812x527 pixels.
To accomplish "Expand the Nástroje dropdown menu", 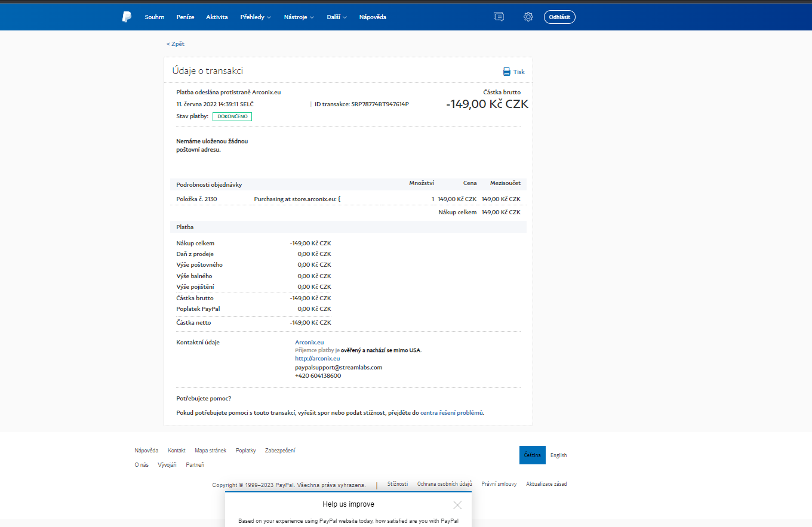I will coord(299,17).
